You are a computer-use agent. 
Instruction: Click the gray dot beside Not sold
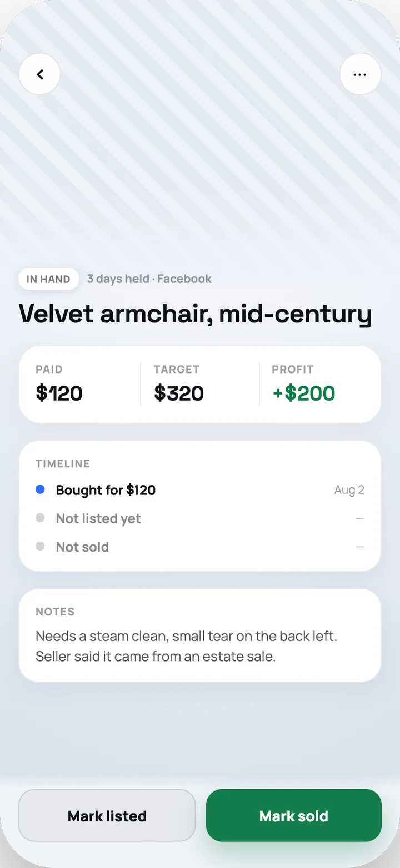40,546
